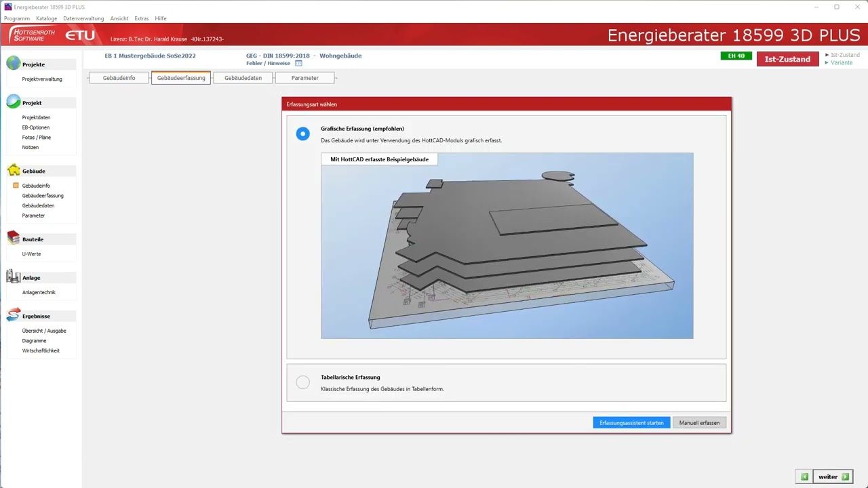Click the GEG - DIN 18599:2018 - Wohngebäude label

click(304, 56)
